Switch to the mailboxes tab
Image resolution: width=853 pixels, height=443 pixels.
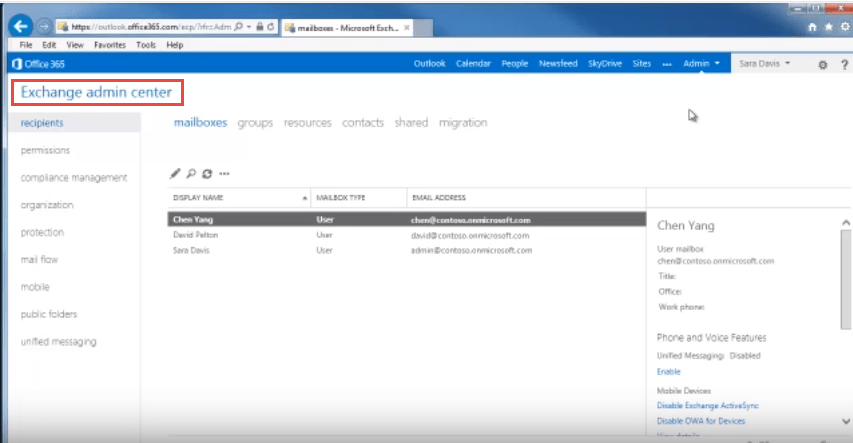click(200, 123)
